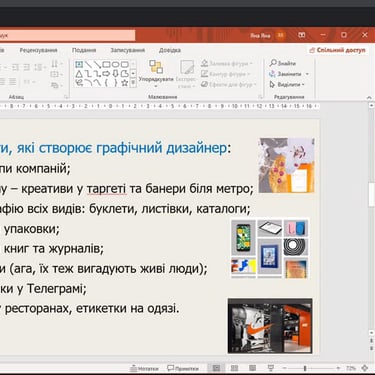Image resolution: width=375 pixels, height=375 pixels.
Task: Pick the straight Line shape
Action: pos(88,64)
